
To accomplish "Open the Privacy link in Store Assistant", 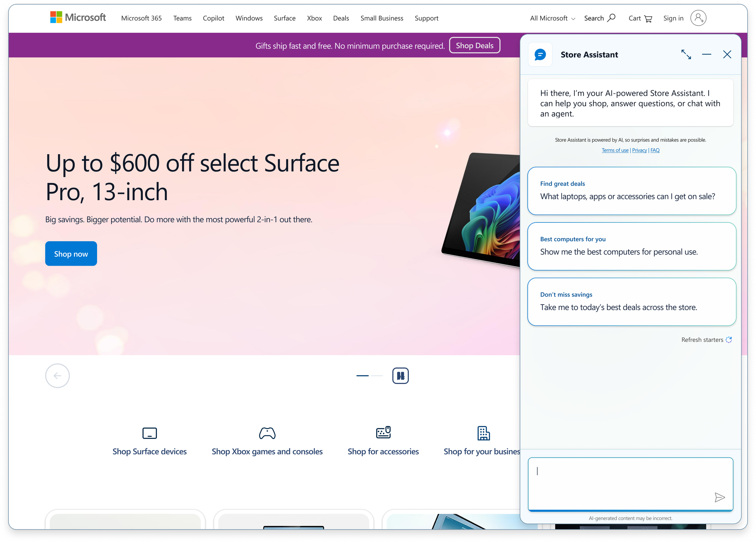I will (639, 150).
